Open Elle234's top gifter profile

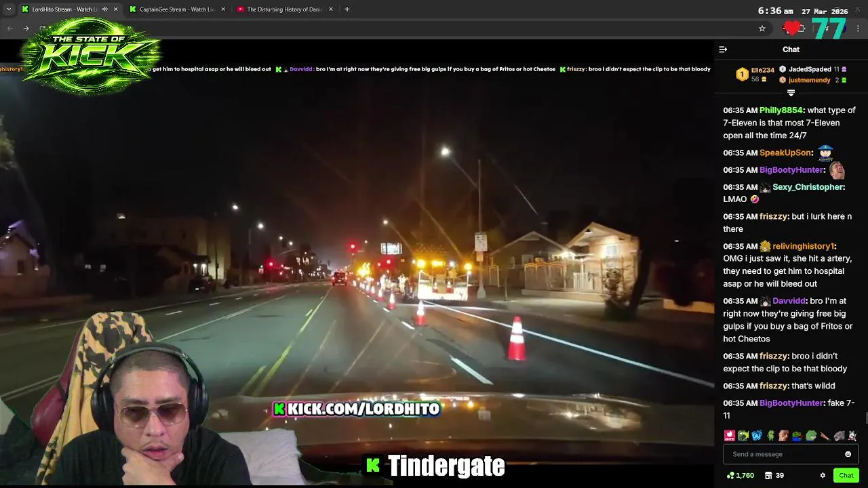point(755,75)
